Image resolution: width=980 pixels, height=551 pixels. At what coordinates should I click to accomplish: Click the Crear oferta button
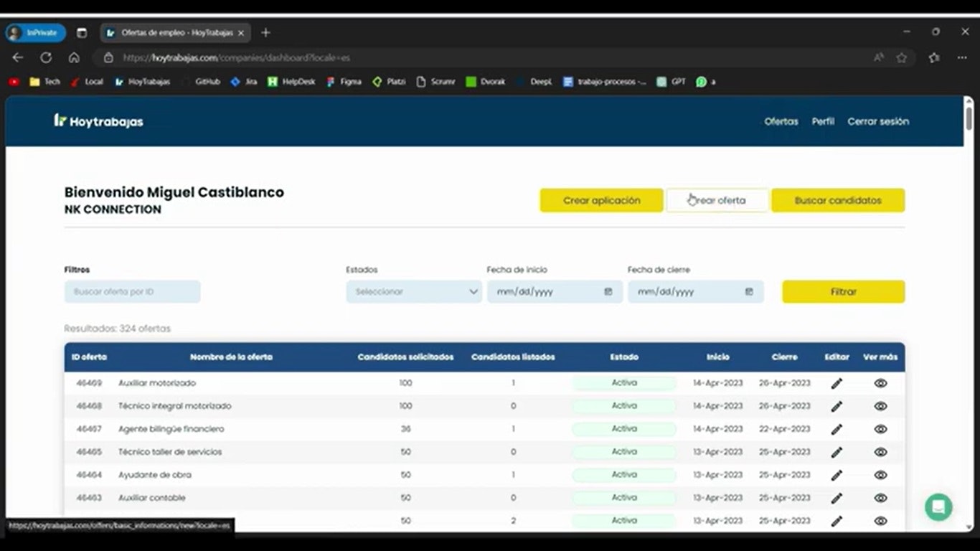pyautogui.click(x=717, y=200)
